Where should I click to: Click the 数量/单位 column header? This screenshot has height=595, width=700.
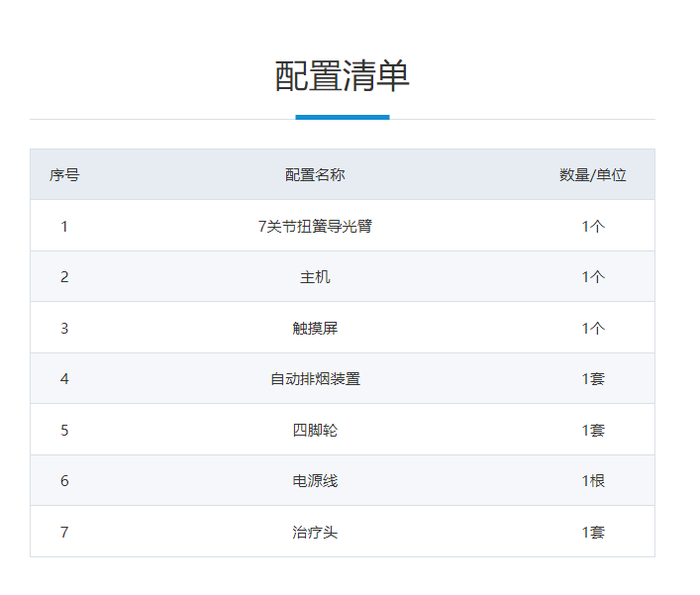point(592,175)
